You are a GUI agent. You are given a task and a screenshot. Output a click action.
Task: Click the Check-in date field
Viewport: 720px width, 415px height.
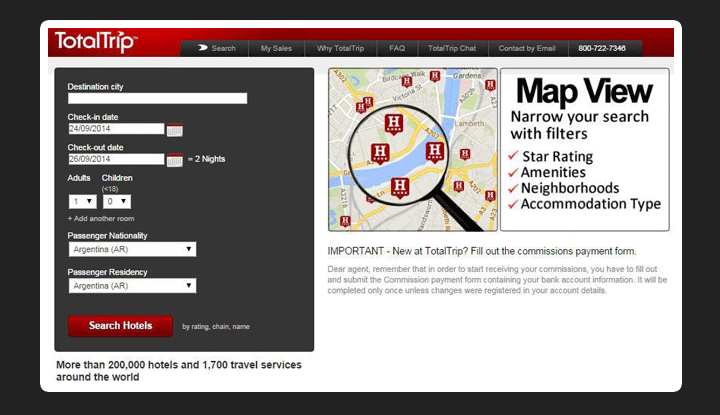116,129
